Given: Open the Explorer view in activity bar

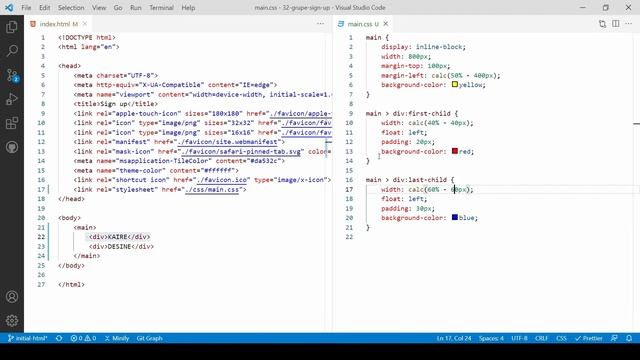Looking at the screenshot, I should click(x=12, y=27).
